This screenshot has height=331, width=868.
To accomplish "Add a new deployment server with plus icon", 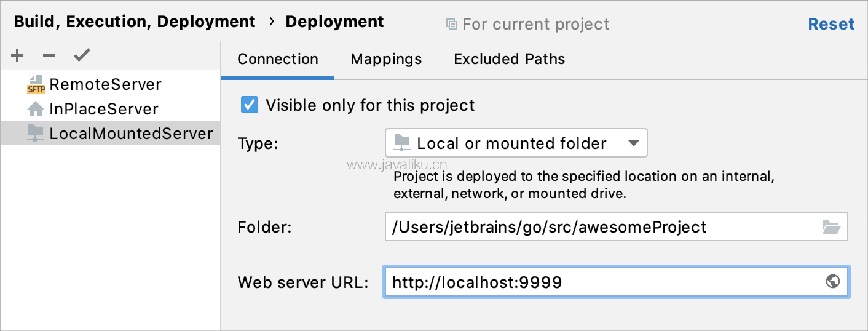I will tap(18, 56).
